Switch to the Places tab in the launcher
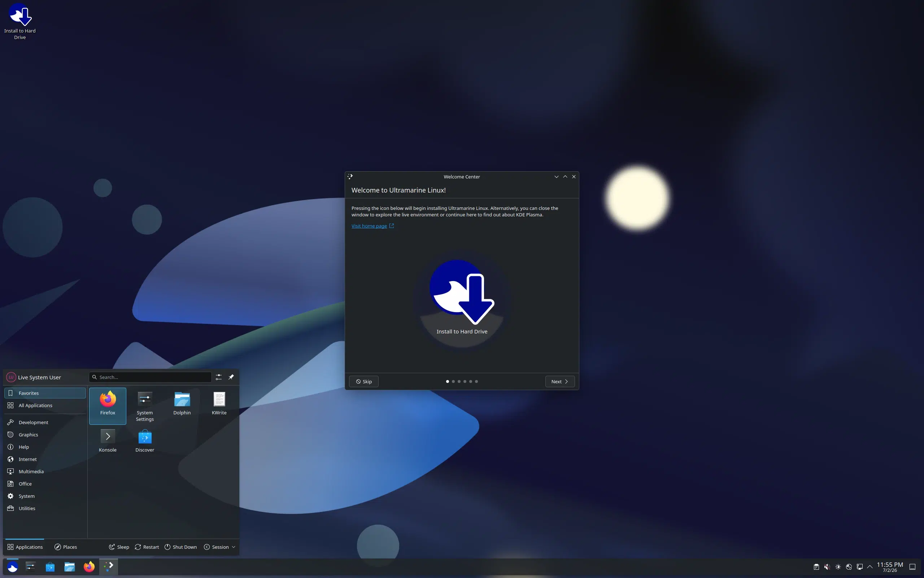The image size is (924, 578). tap(66, 547)
